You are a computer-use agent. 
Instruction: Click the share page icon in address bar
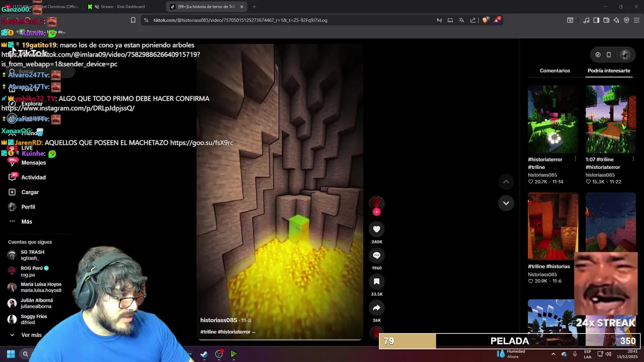473,20
